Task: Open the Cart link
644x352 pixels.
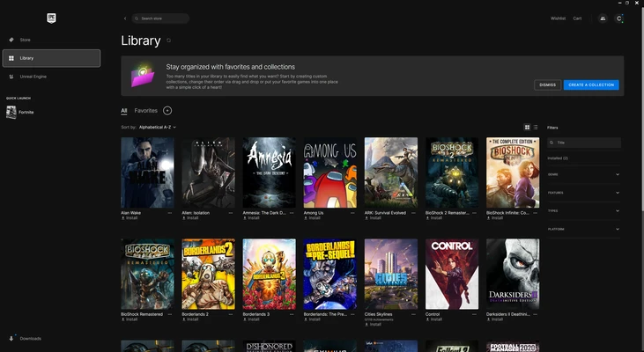Action: (577, 18)
